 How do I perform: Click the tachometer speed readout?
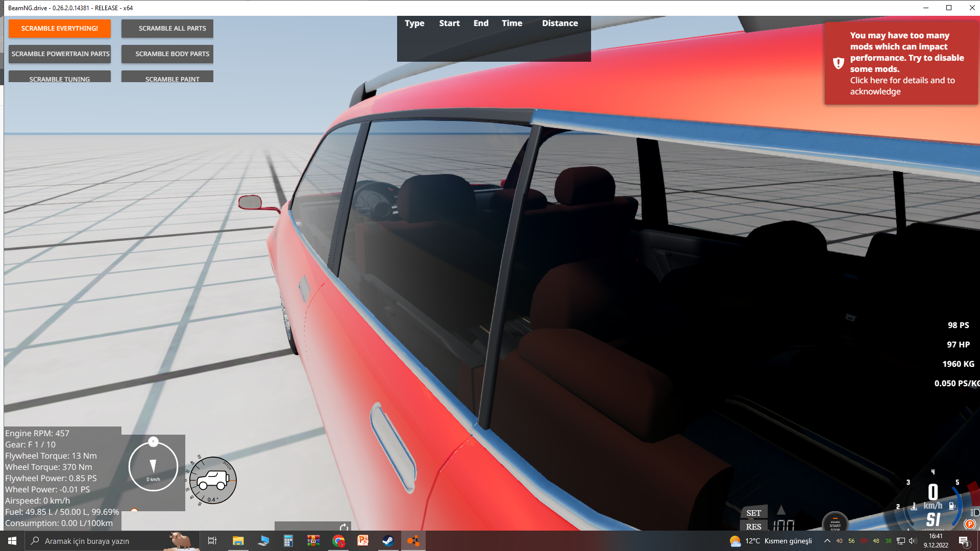pyautogui.click(x=933, y=492)
